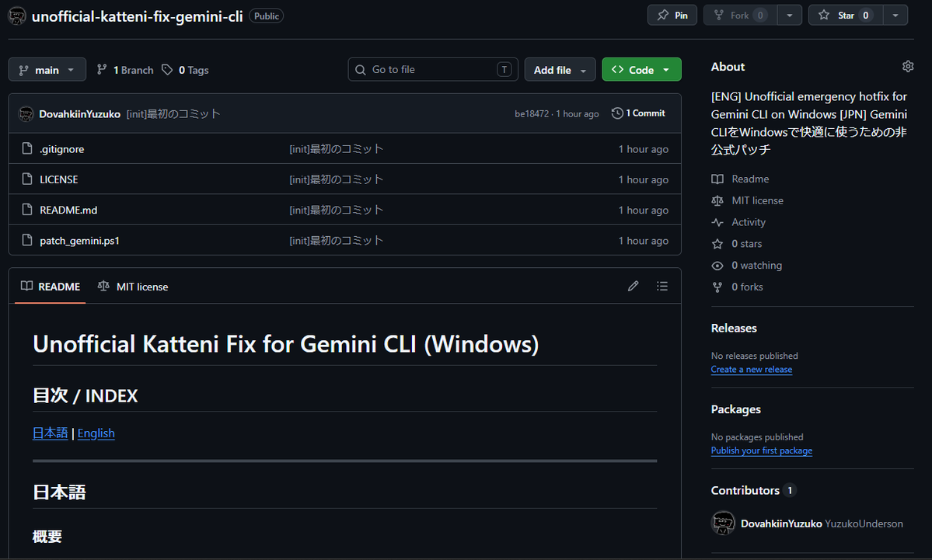
Task: Click the file icon next to .gitignore
Action: (26, 148)
